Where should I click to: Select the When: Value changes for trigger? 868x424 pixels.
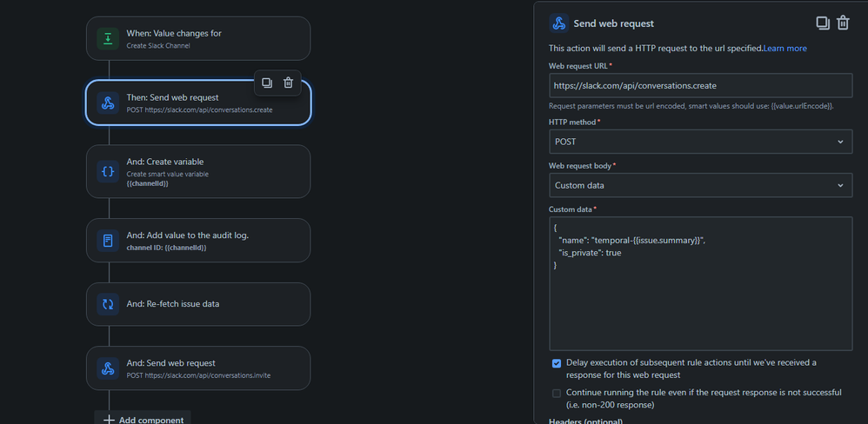point(198,38)
